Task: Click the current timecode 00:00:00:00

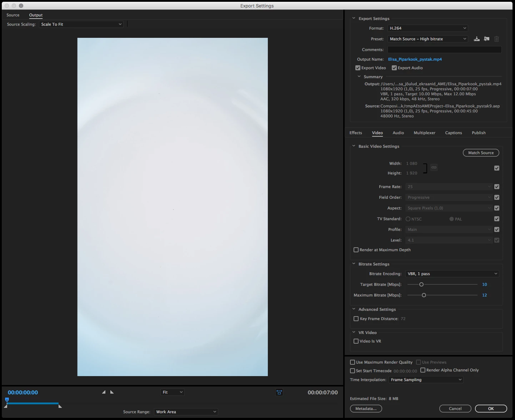Action: coord(23,393)
